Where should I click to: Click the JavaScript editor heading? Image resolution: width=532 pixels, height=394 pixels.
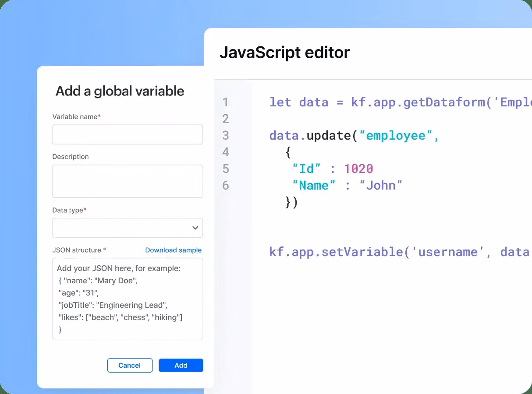pyautogui.click(x=284, y=53)
